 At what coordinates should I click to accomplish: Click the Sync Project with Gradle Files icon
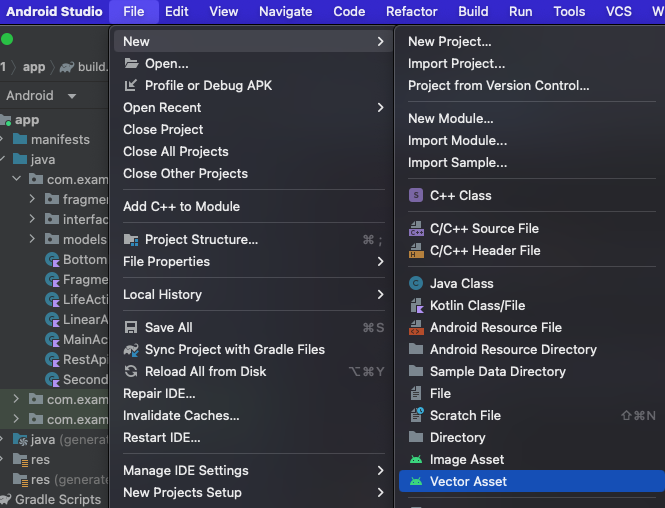[131, 350]
